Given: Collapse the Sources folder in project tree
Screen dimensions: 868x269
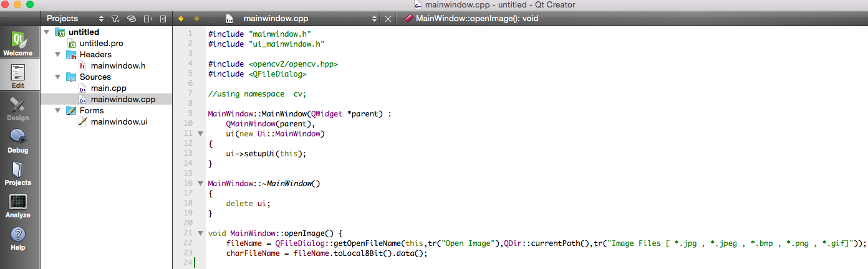Looking at the screenshot, I should pos(58,77).
